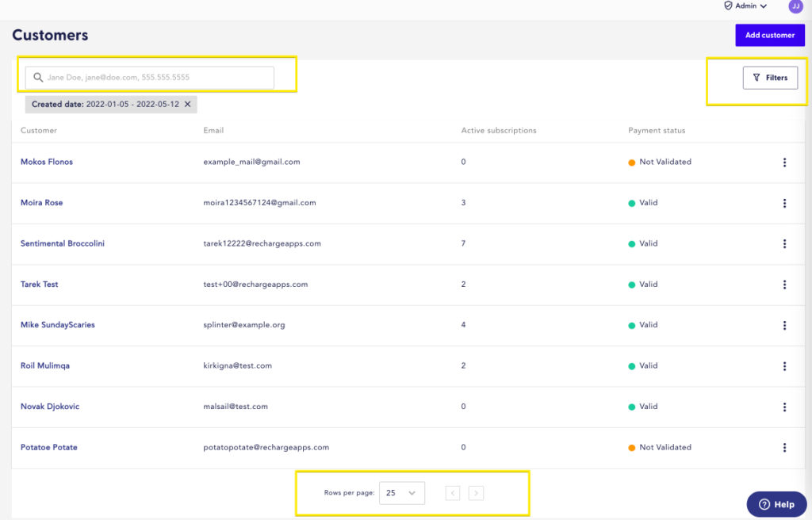Go to previous page arrow

tap(453, 493)
